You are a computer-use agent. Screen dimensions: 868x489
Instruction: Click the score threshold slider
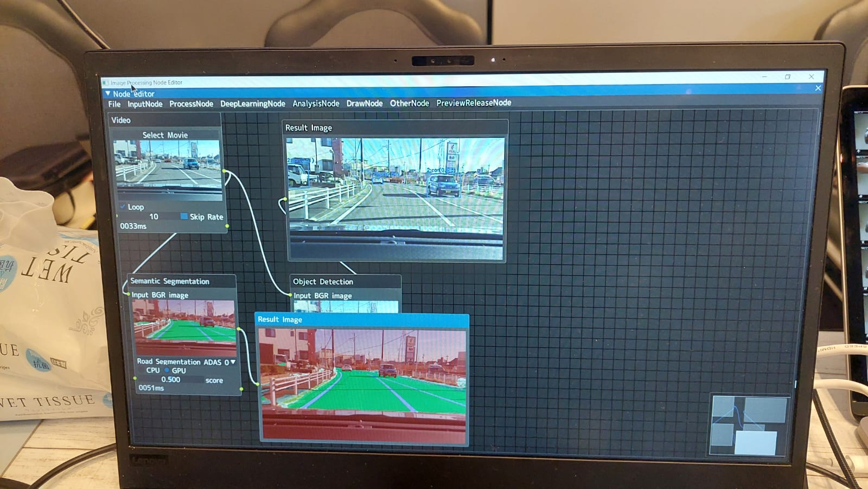(x=170, y=380)
